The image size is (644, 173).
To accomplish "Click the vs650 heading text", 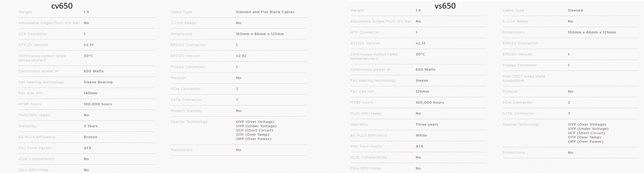I will pyautogui.click(x=445, y=6).
